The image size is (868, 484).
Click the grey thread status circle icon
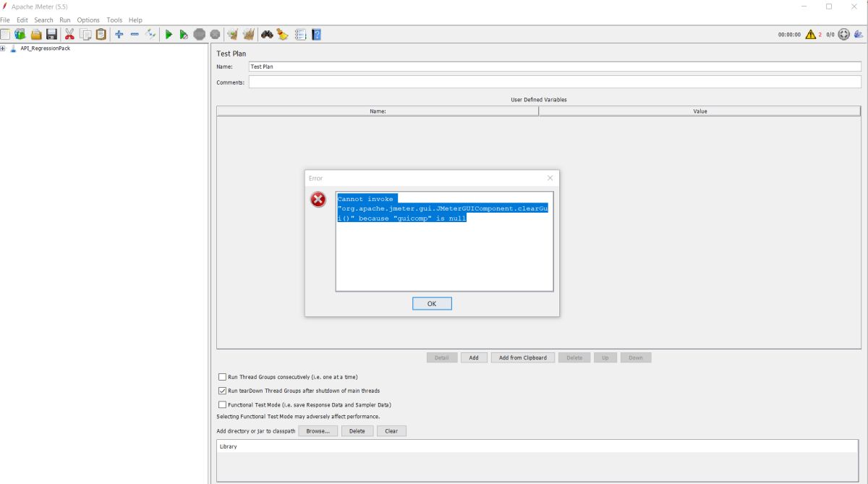pyautogui.click(x=843, y=34)
